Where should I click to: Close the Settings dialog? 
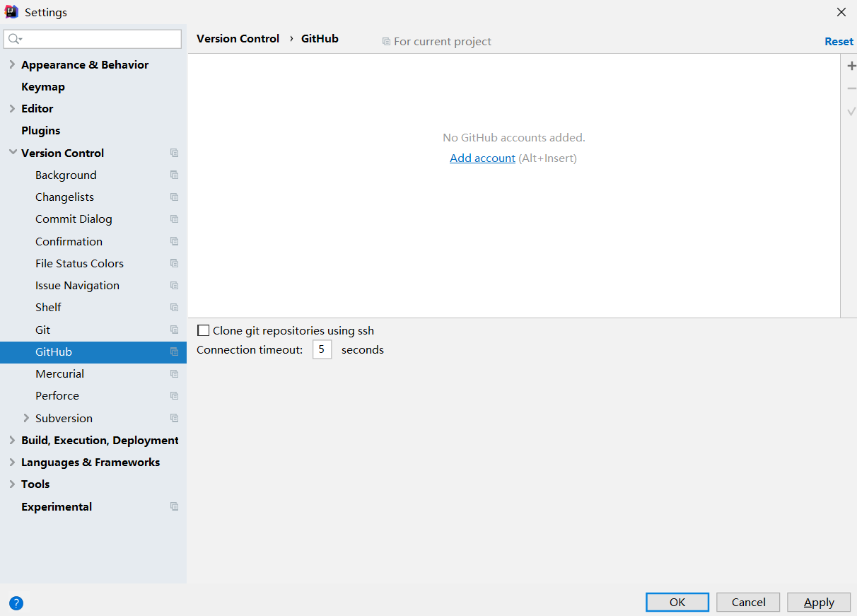(841, 12)
